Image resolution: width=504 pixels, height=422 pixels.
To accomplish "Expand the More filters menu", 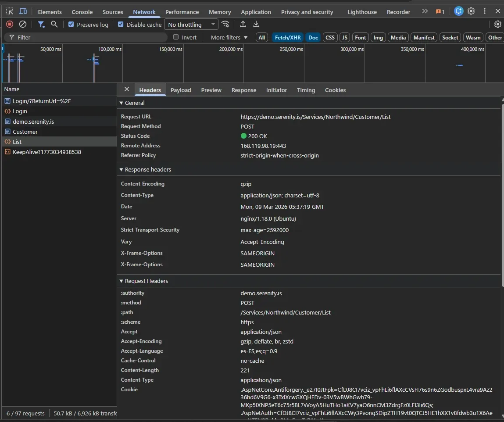I will coord(228,37).
